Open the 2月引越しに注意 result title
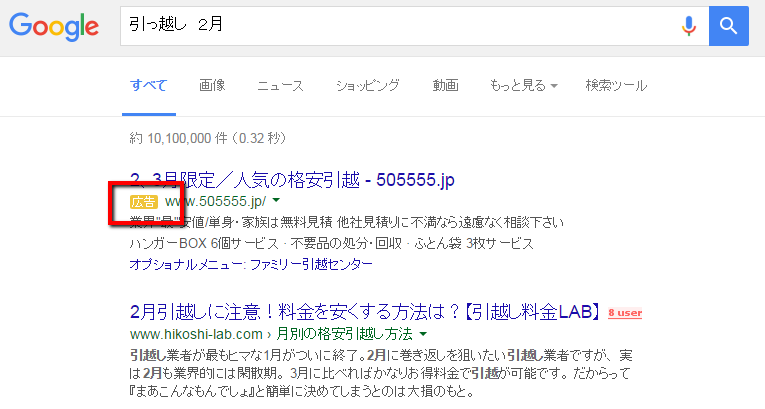 (x=365, y=312)
